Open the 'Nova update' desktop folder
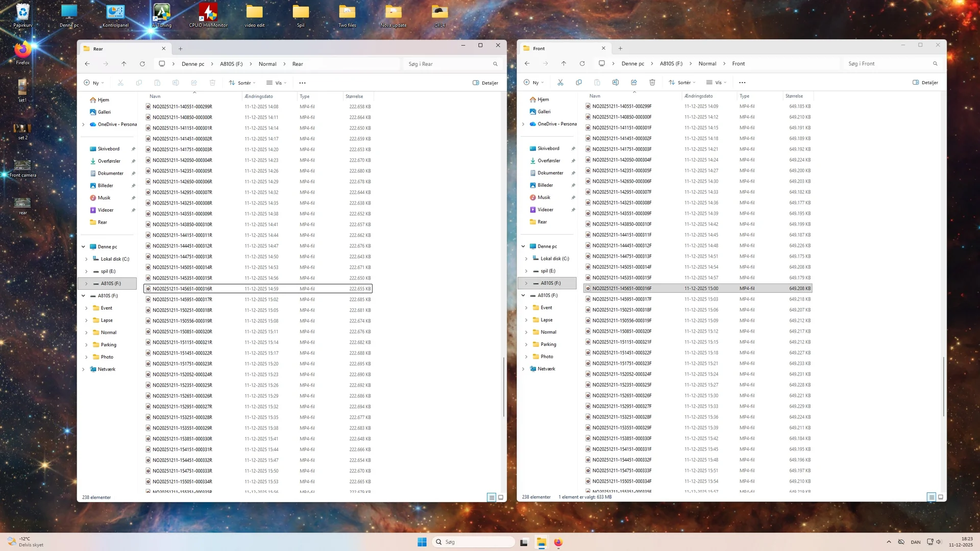 393,15
